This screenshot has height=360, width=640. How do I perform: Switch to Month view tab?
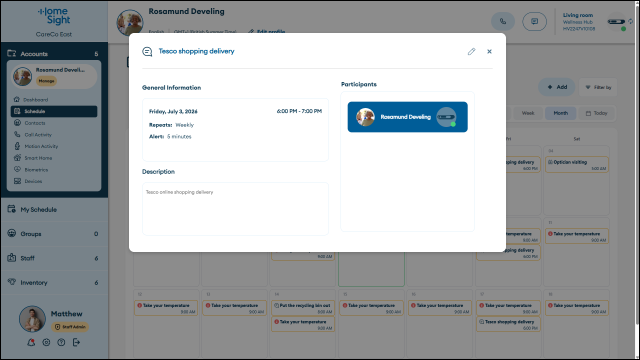point(560,113)
